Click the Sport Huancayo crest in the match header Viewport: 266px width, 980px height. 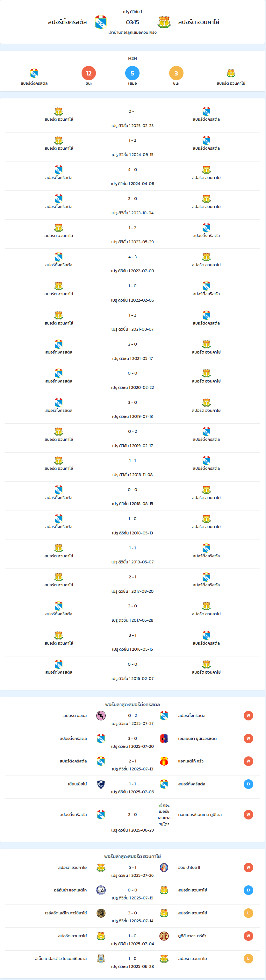pos(164,22)
